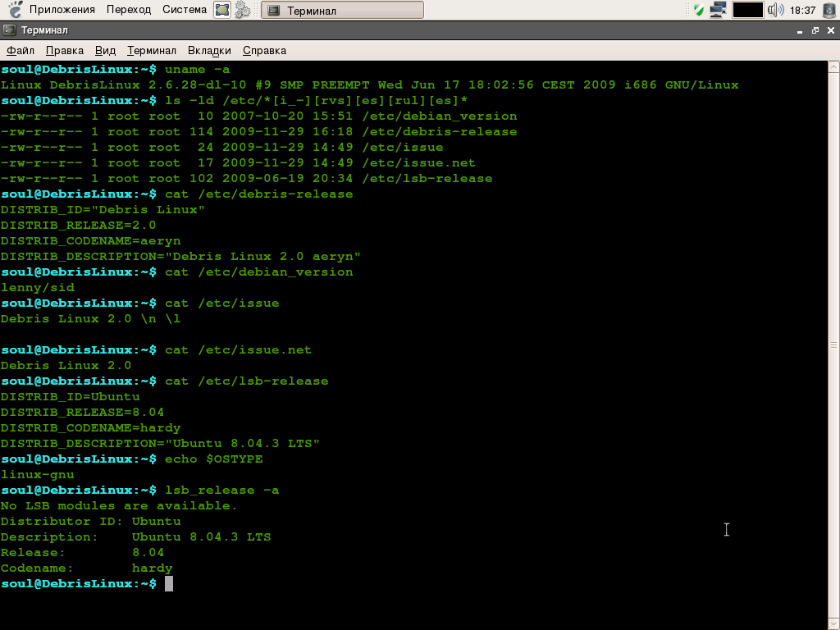Image resolution: width=840 pixels, height=630 pixels.
Task: Click the 18:37 clock
Action: (x=802, y=10)
